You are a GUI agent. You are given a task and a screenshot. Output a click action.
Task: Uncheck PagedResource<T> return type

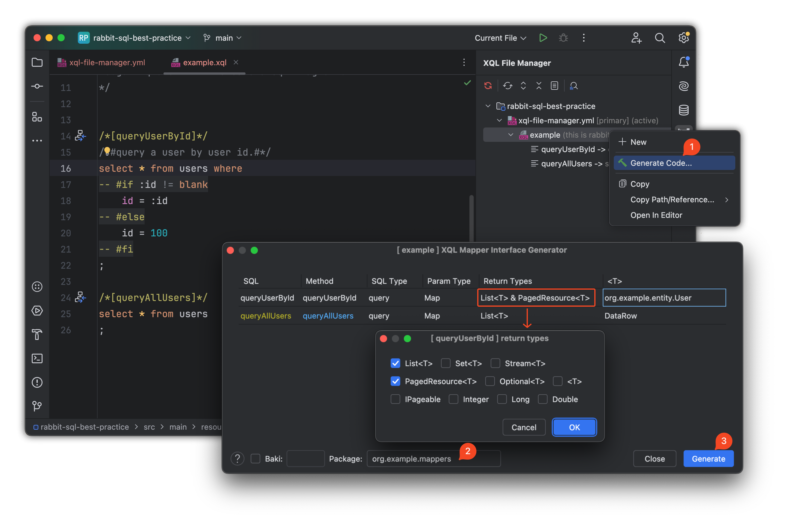click(395, 381)
